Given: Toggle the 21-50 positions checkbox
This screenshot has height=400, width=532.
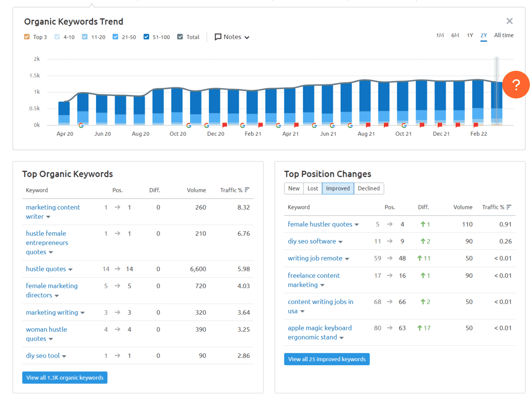Looking at the screenshot, I should pos(115,37).
